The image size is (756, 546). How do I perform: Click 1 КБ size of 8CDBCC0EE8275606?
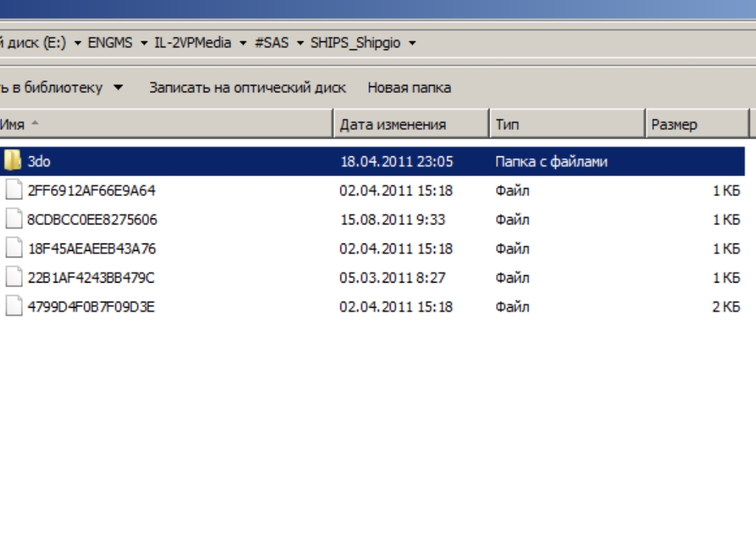[726, 220]
